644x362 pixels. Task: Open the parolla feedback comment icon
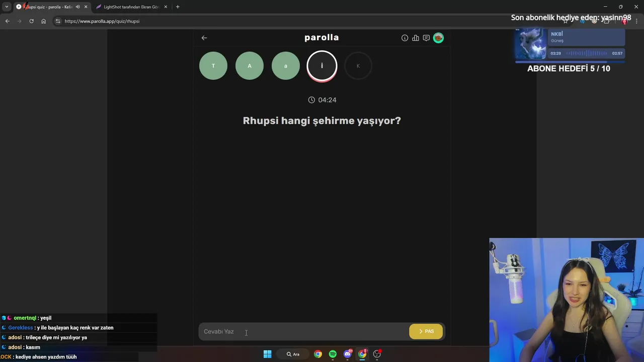426,38
